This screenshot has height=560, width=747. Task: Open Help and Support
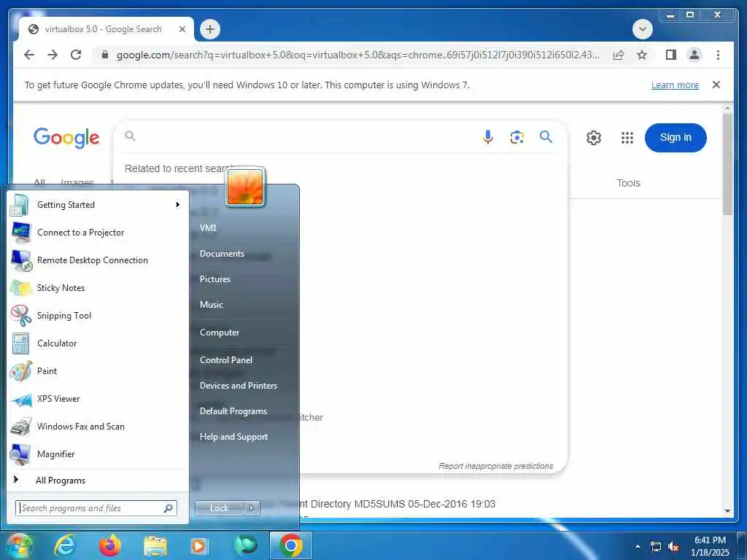233,437
